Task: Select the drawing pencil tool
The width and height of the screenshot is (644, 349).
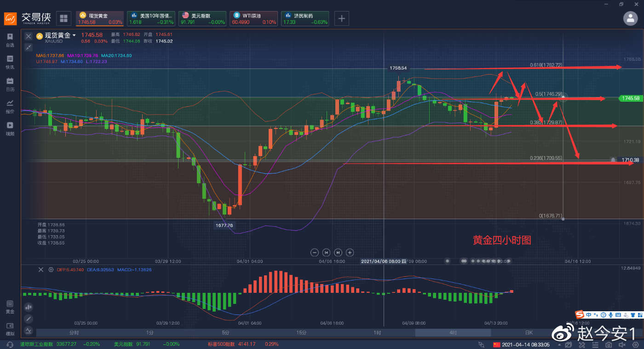Action: 29,319
